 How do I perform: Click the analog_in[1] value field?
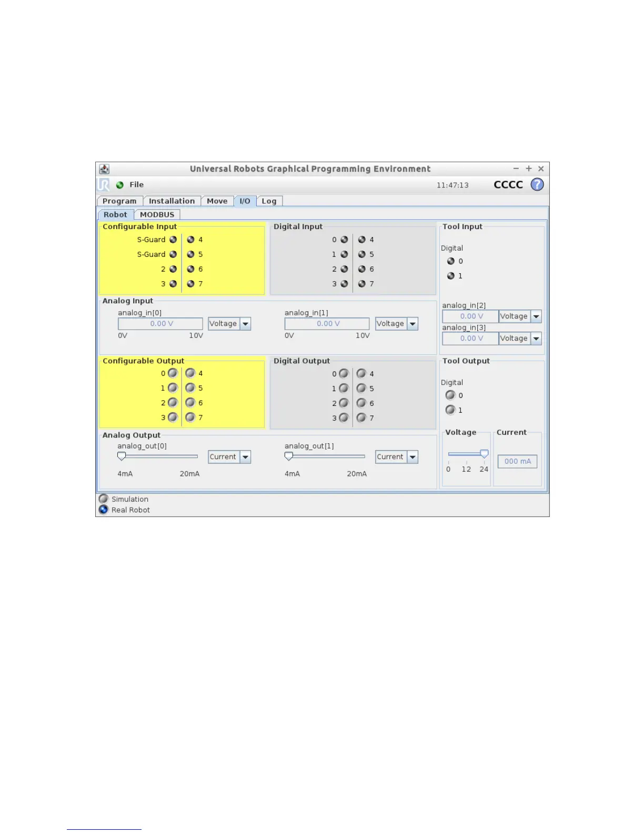click(327, 324)
